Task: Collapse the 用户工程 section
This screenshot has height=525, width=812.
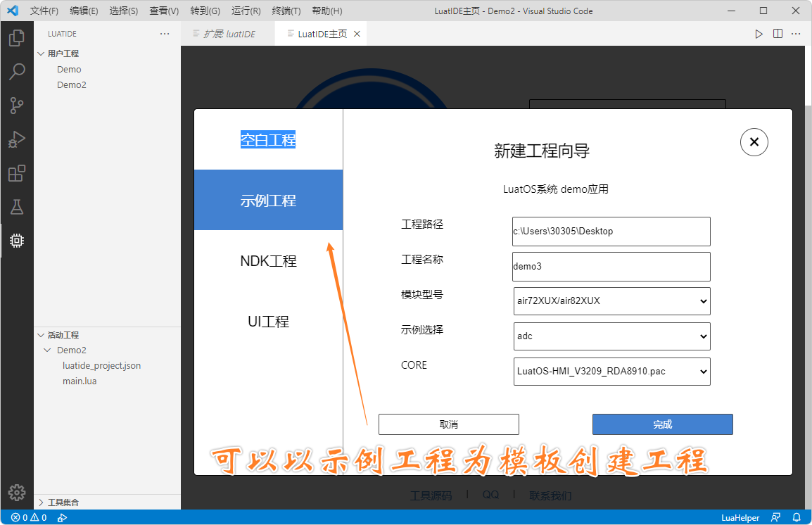Action: 41,53
